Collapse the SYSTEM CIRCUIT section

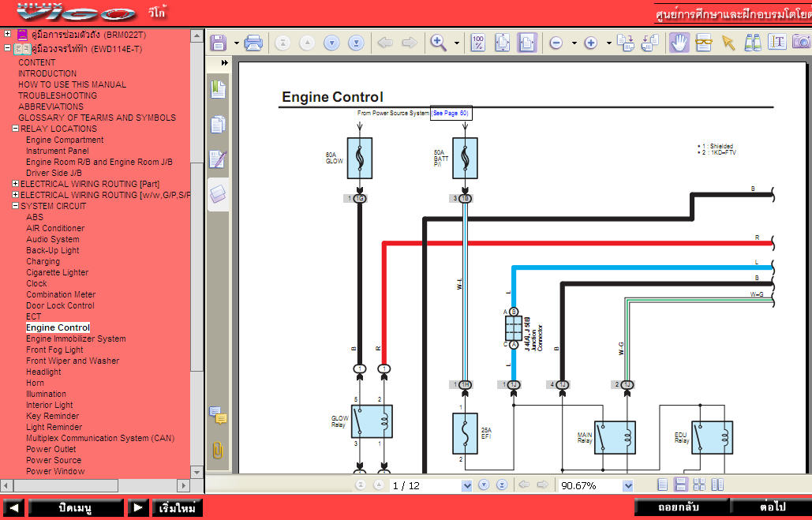[16, 206]
